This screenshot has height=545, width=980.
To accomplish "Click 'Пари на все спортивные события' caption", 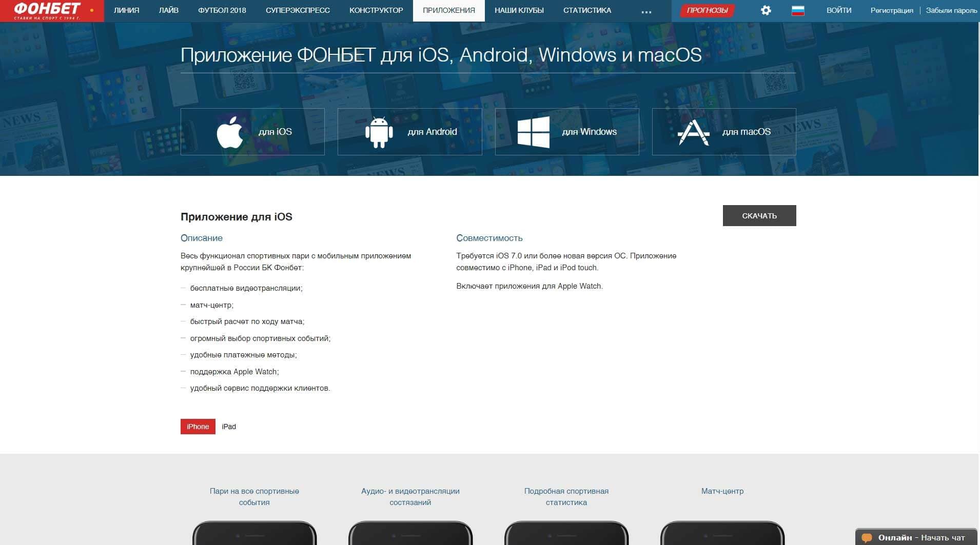I will click(254, 497).
